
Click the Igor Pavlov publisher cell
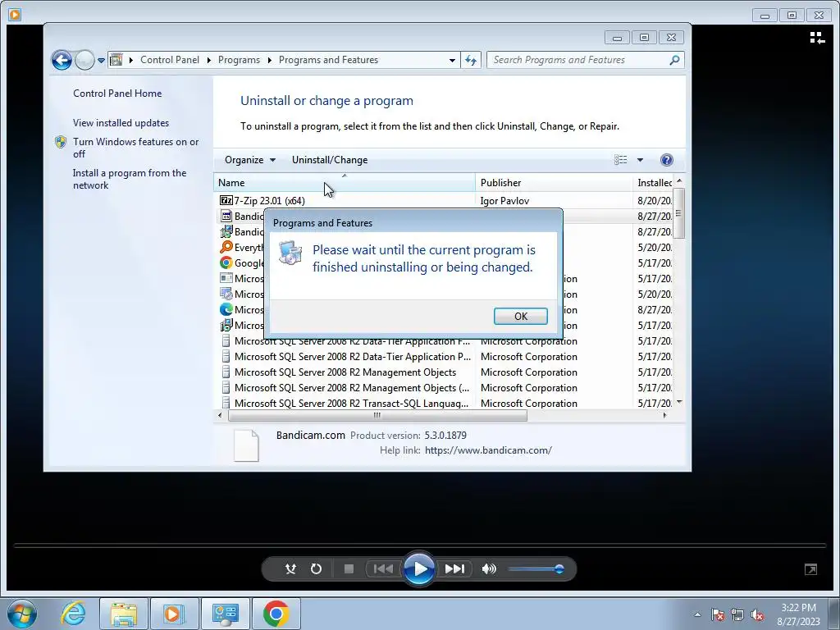(x=504, y=200)
